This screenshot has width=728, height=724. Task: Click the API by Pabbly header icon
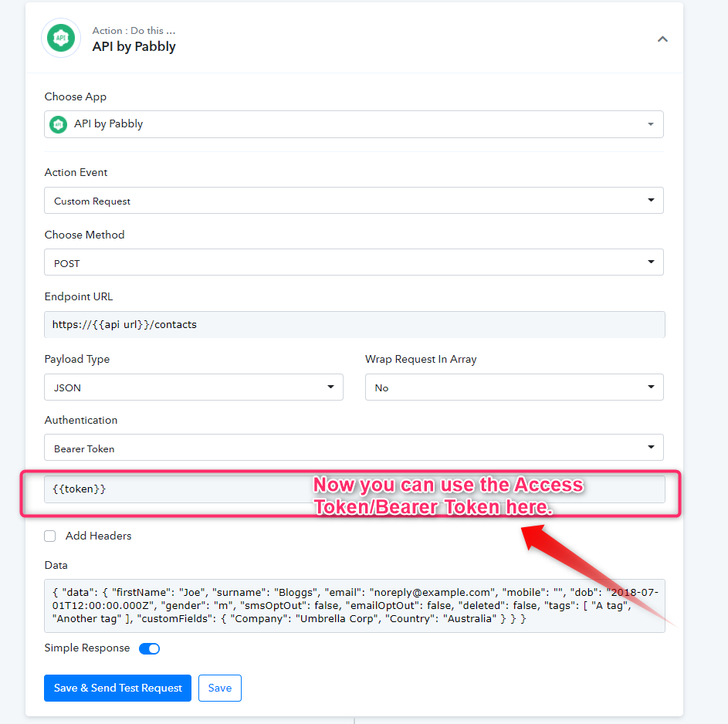(x=61, y=38)
